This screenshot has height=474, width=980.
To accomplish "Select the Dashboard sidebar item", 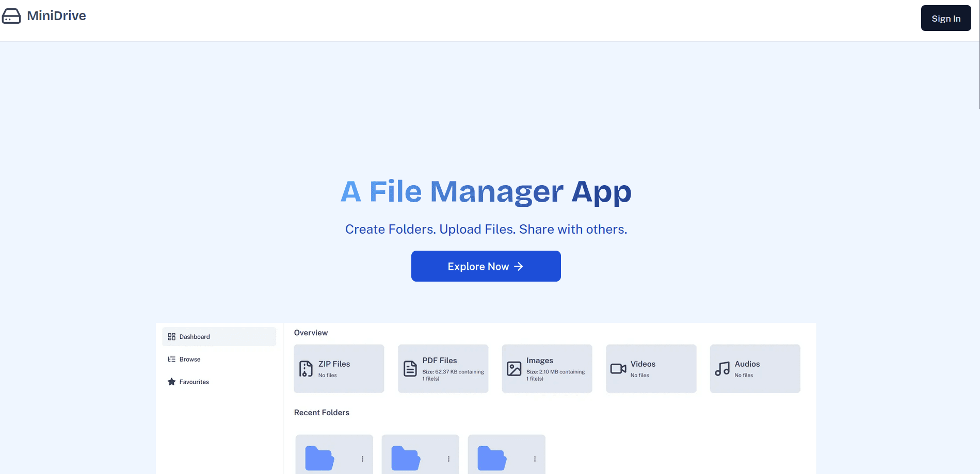I will (x=219, y=337).
